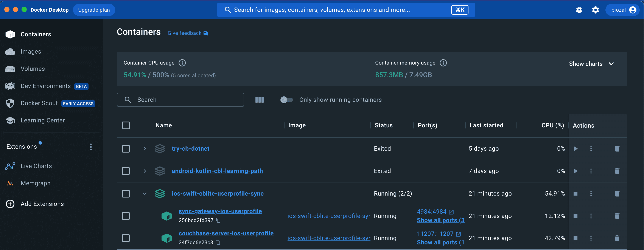644x250 pixels.
Task: Delete android-kotlin-cbl-learning-path group
Action: pos(617,171)
